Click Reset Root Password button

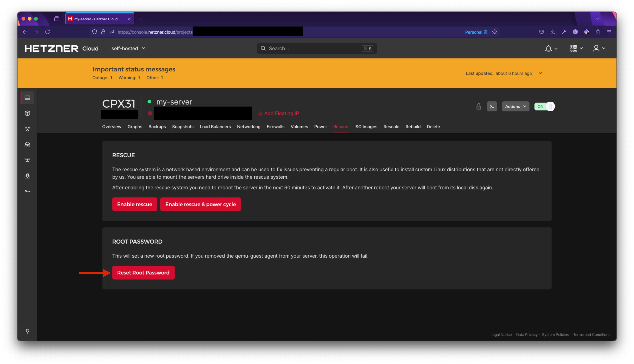[x=143, y=272]
